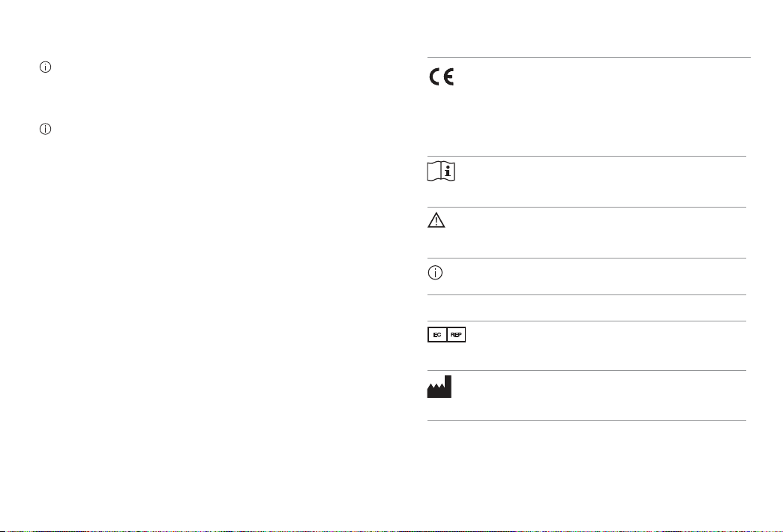
Task: Click the divider line above the CE mark
Action: tap(589, 58)
